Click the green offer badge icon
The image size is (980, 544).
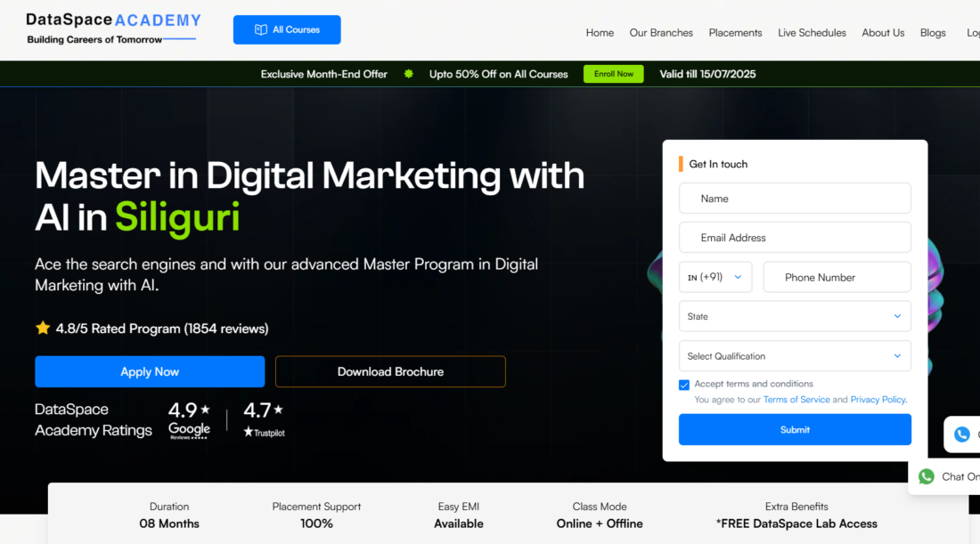[408, 74]
